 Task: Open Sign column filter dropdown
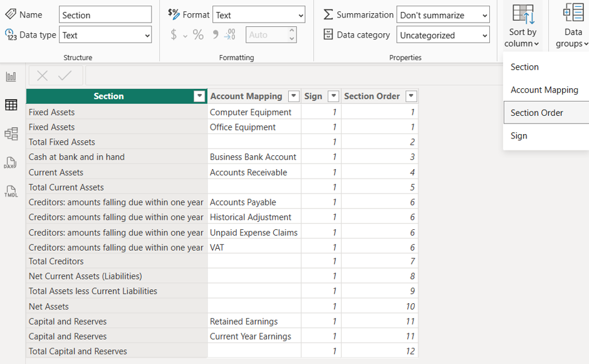tap(333, 96)
